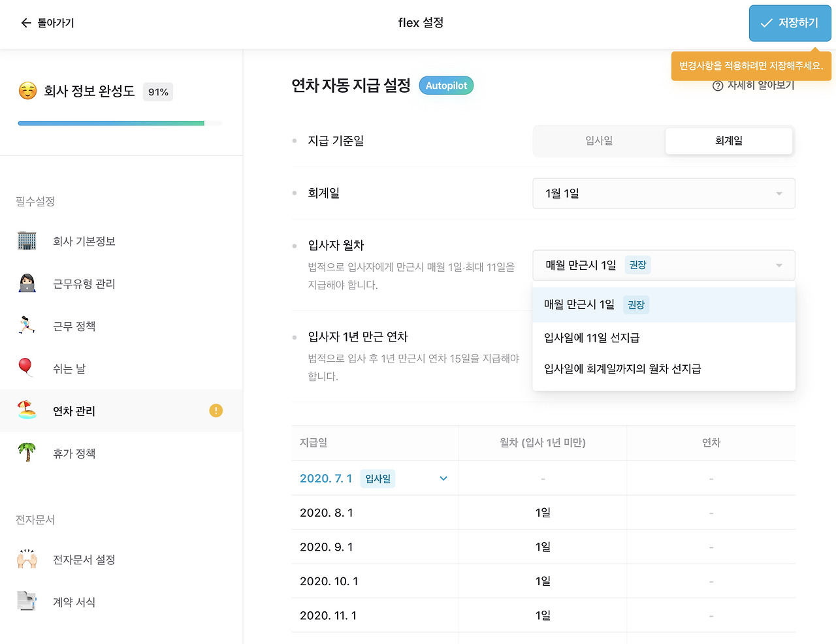Click the runner icon for 근무 정책
Screen dimensions: 836x644
(x=27, y=326)
